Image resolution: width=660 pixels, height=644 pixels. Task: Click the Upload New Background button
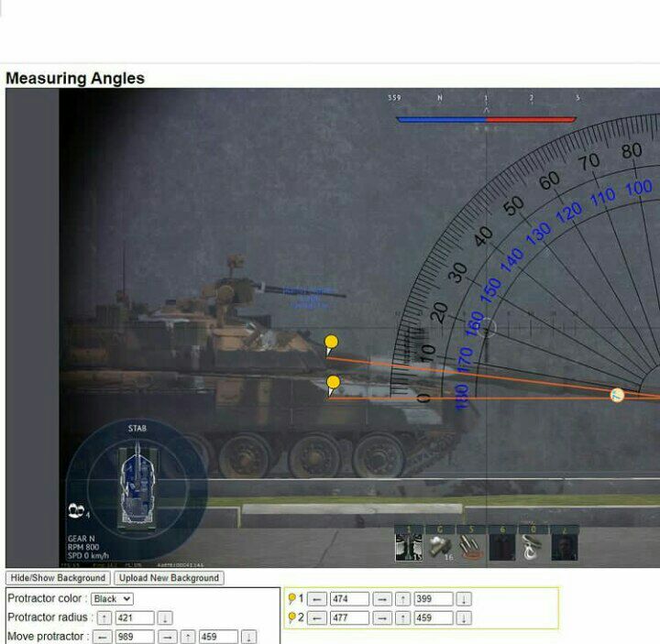[169, 577]
